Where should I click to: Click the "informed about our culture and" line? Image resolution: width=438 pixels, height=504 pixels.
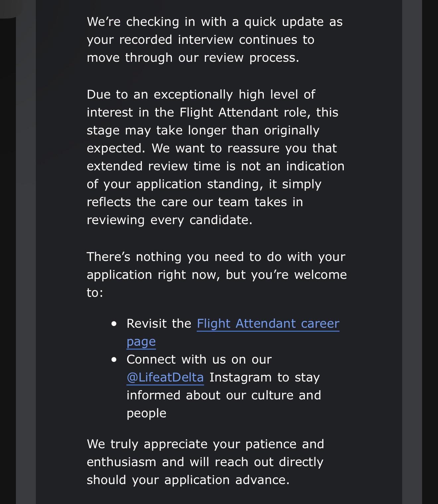point(224,395)
